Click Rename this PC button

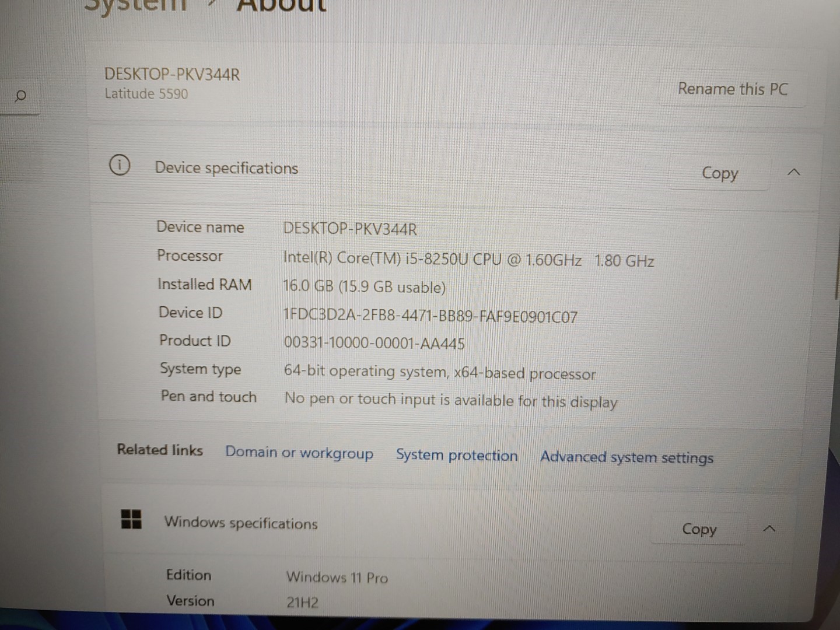tap(733, 89)
